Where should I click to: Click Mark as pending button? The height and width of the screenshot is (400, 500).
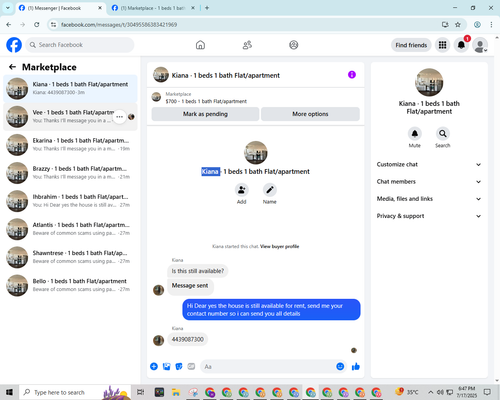tap(205, 114)
